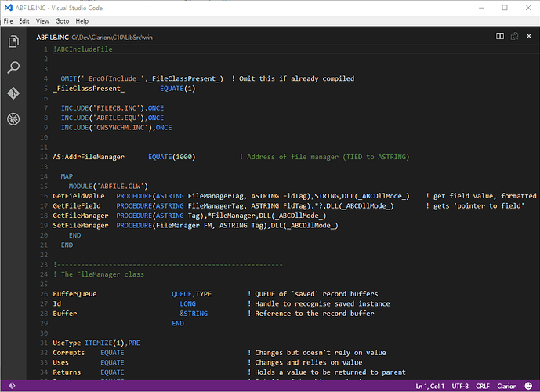Click the Visual Studio Code logo in title bar
The image size is (540, 392).
tap(8, 6)
